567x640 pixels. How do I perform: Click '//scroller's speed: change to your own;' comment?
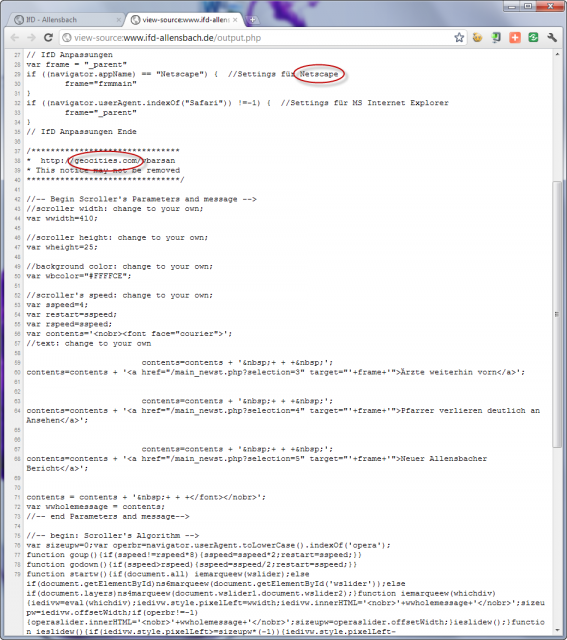pos(120,296)
